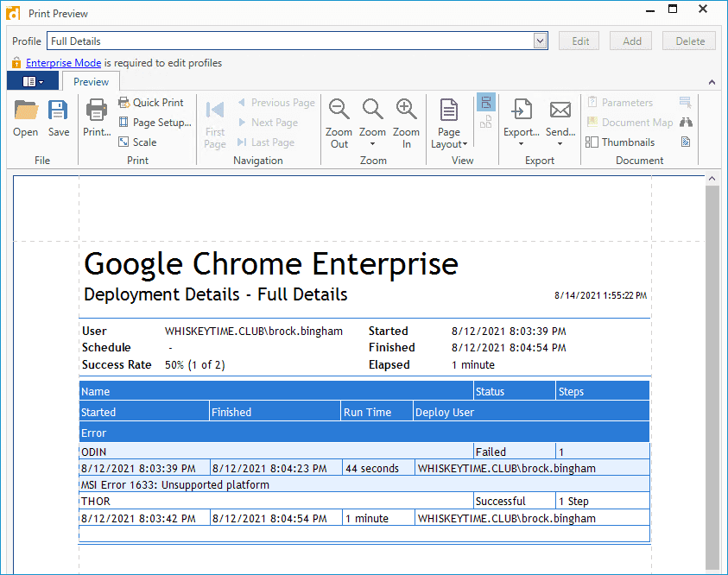This screenshot has height=575, width=728.
Task: Open the Export... dropdown
Action: (x=522, y=123)
